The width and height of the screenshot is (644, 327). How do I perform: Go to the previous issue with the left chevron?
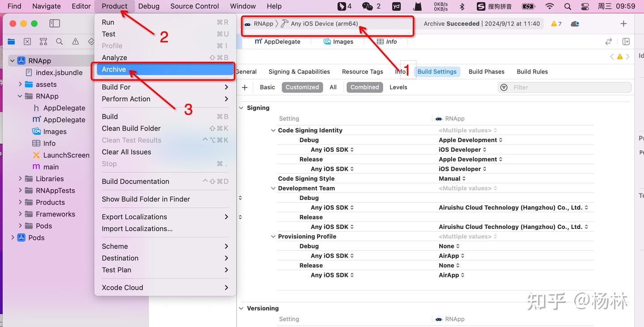[612, 57]
